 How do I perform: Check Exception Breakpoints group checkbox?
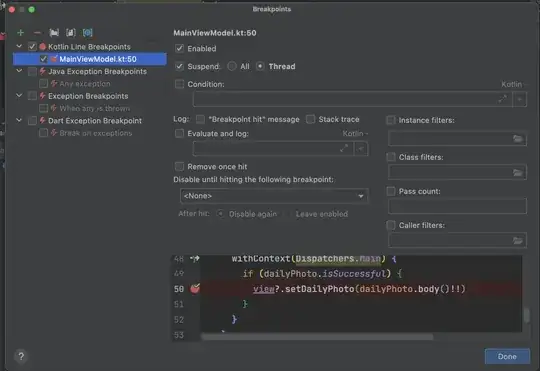pos(32,96)
